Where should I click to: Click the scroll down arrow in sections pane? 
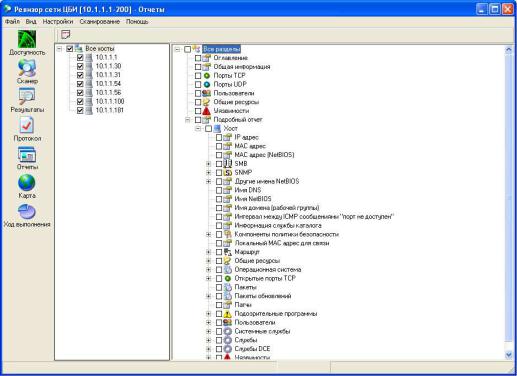[x=509, y=355]
